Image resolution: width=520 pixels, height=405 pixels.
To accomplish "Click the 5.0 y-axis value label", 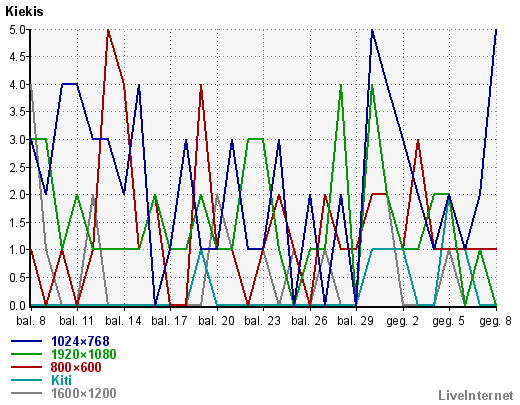I will pos(17,30).
